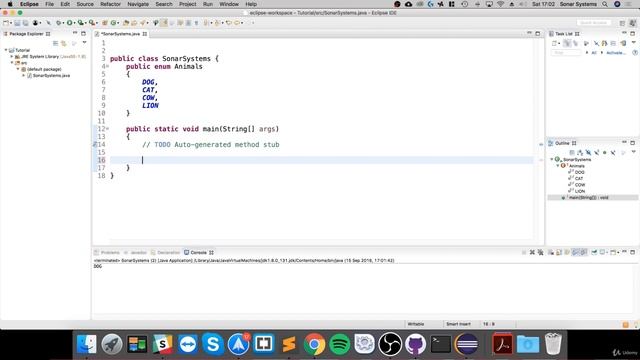Image resolution: width=640 pixels, height=360 pixels.
Task: Click the Collapse All icon in Task List
Action: 613,43
